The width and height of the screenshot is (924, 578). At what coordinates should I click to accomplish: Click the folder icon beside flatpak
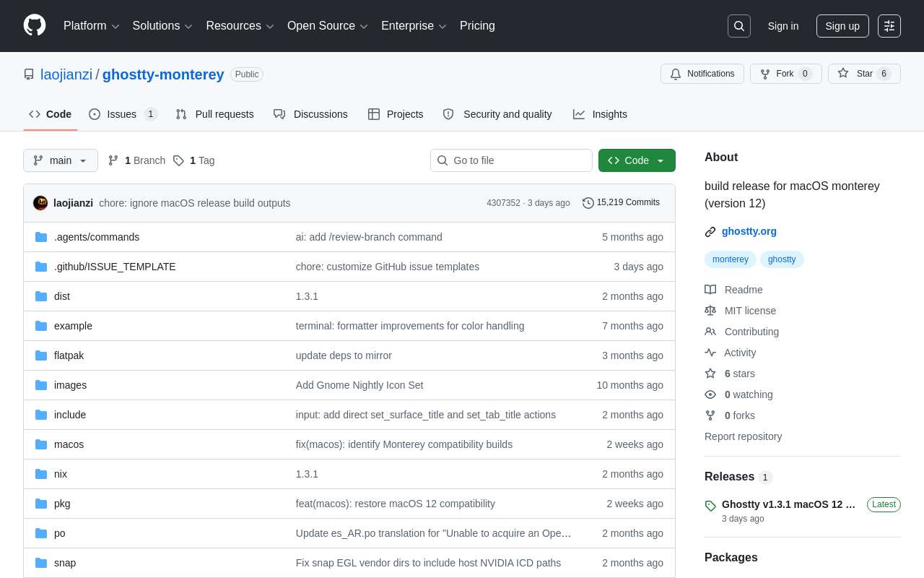41,355
